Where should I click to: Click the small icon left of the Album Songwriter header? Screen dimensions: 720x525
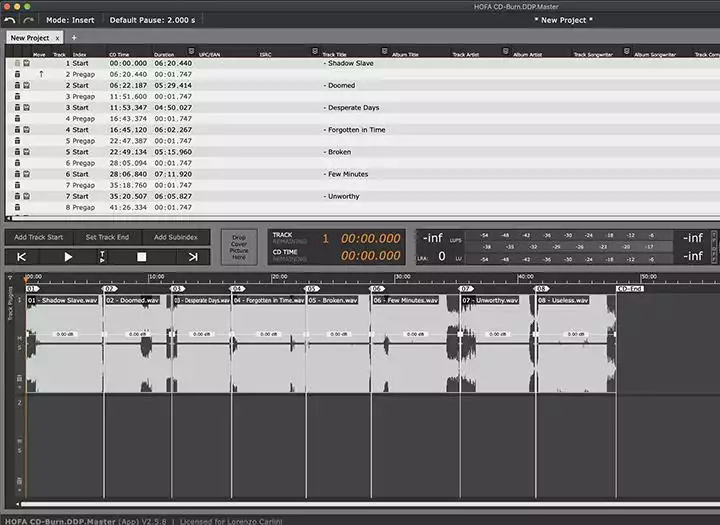coord(626,51)
